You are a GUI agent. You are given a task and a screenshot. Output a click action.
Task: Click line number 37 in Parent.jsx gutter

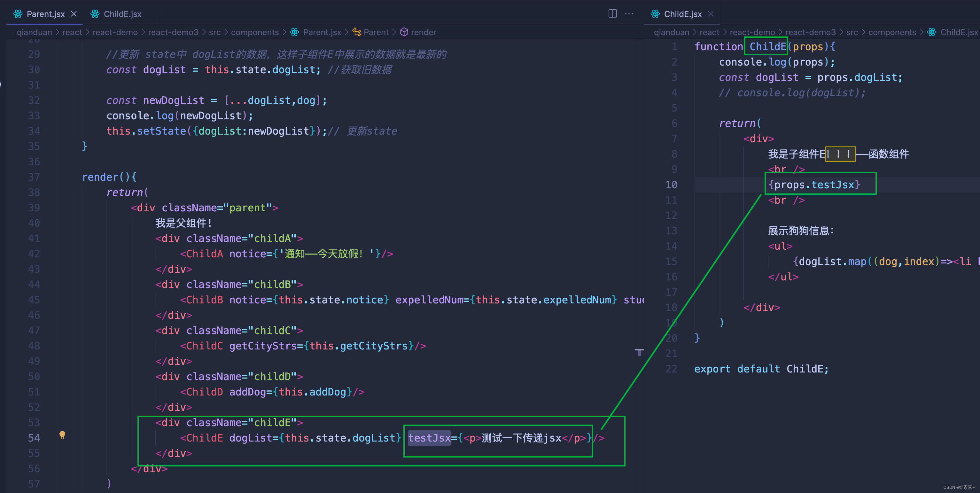click(34, 177)
